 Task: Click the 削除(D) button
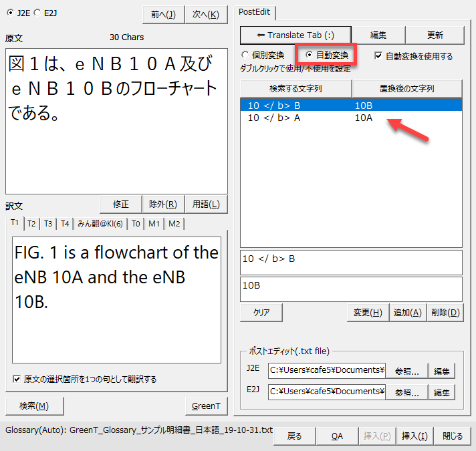(x=445, y=312)
